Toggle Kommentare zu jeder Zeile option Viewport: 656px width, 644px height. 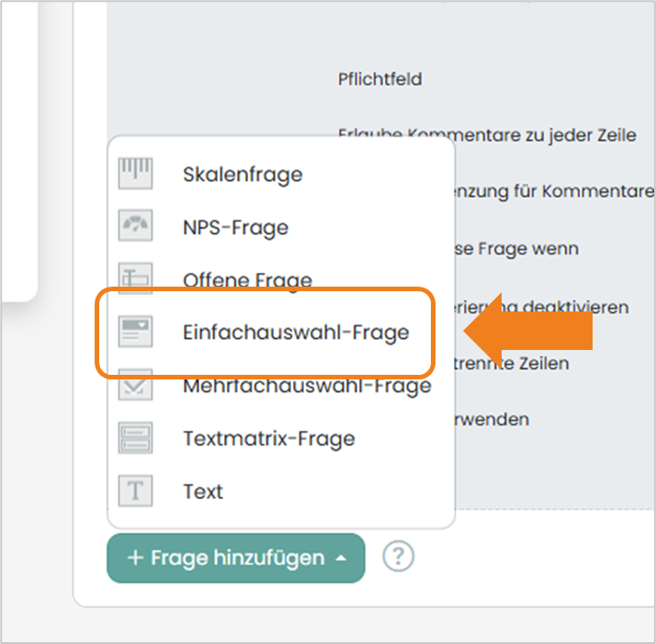click(x=487, y=135)
